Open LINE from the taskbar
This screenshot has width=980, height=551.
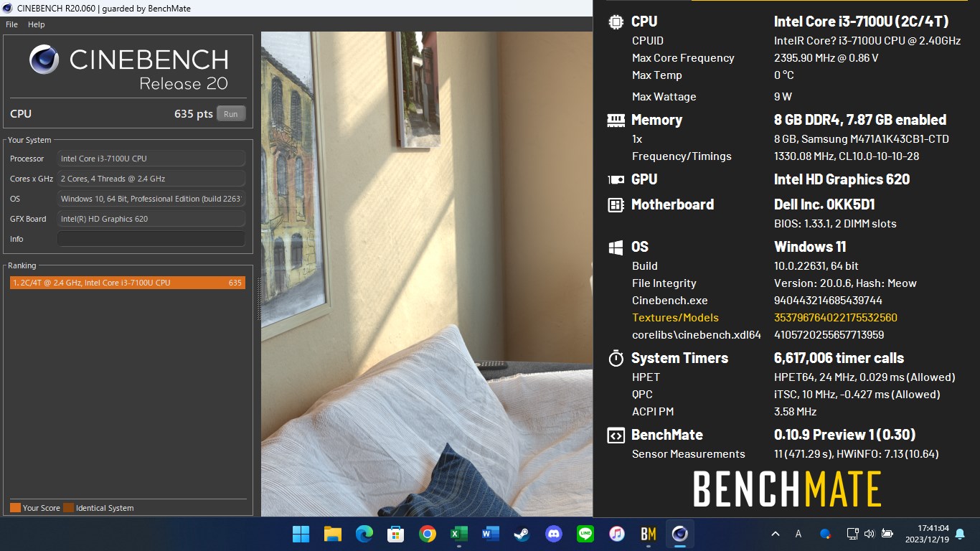(x=585, y=534)
